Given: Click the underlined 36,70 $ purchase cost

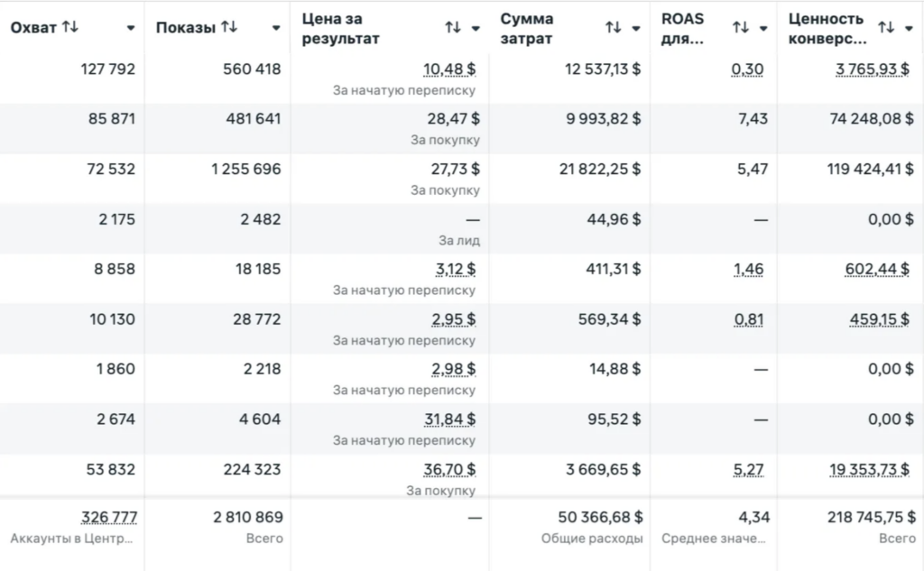Looking at the screenshot, I should coord(449,470).
